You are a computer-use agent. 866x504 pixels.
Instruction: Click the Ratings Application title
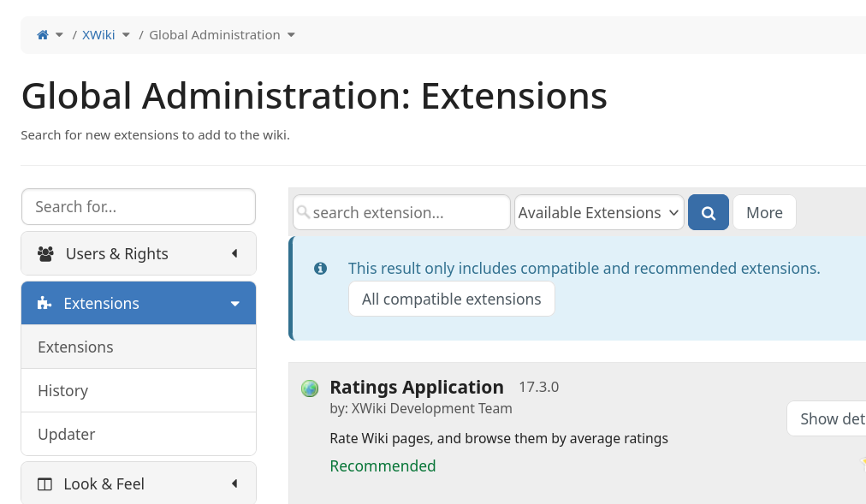pyautogui.click(x=417, y=387)
